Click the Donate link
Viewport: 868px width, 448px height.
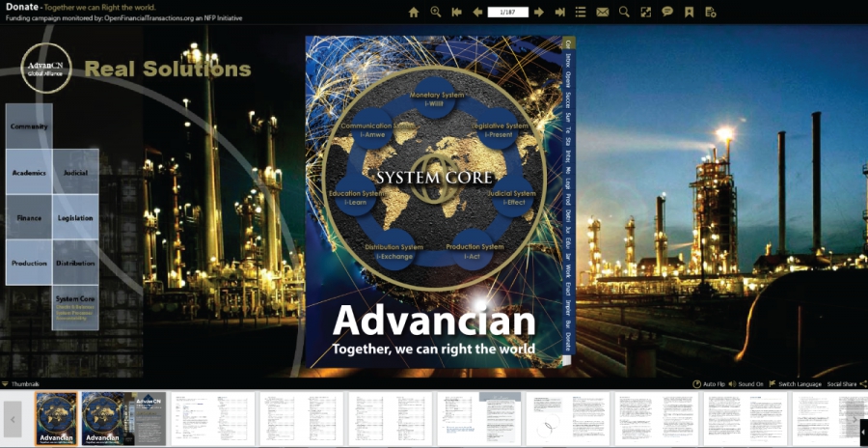coord(20,6)
